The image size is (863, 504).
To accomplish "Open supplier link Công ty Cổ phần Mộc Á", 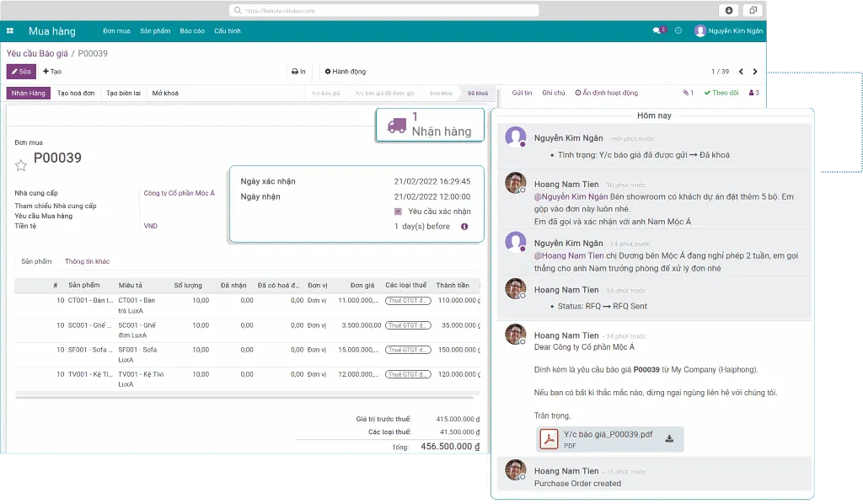I will click(x=179, y=193).
